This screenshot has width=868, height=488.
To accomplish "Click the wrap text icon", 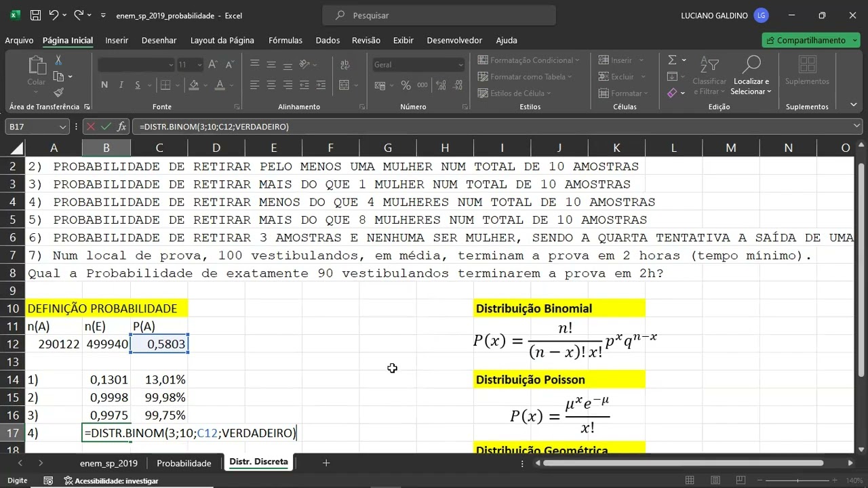I will [x=344, y=64].
